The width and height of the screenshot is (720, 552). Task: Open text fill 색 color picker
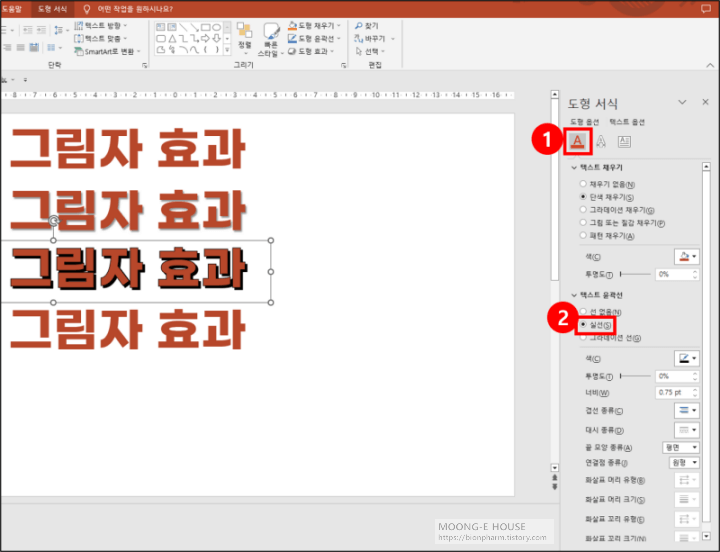[687, 257]
